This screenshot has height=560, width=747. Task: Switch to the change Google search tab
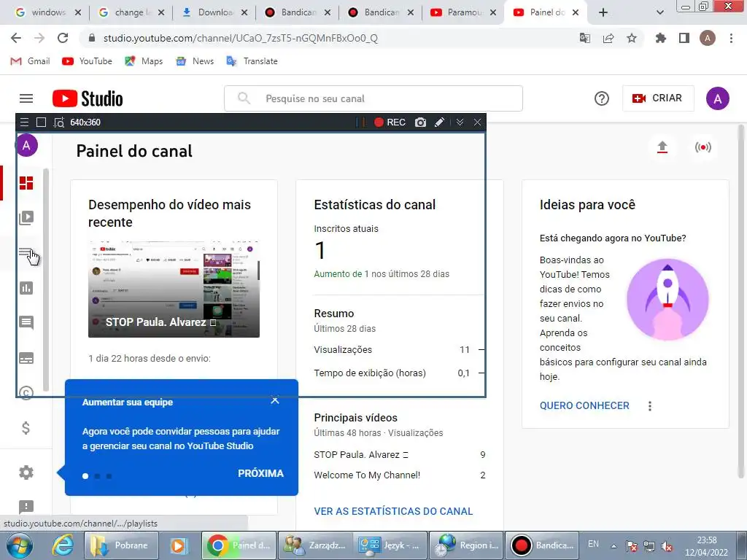point(131,12)
